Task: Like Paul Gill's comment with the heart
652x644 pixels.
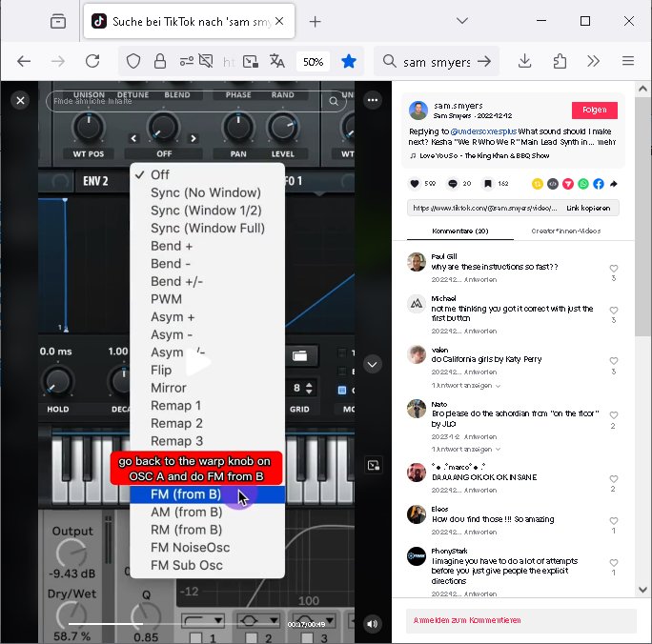Action: tap(613, 269)
